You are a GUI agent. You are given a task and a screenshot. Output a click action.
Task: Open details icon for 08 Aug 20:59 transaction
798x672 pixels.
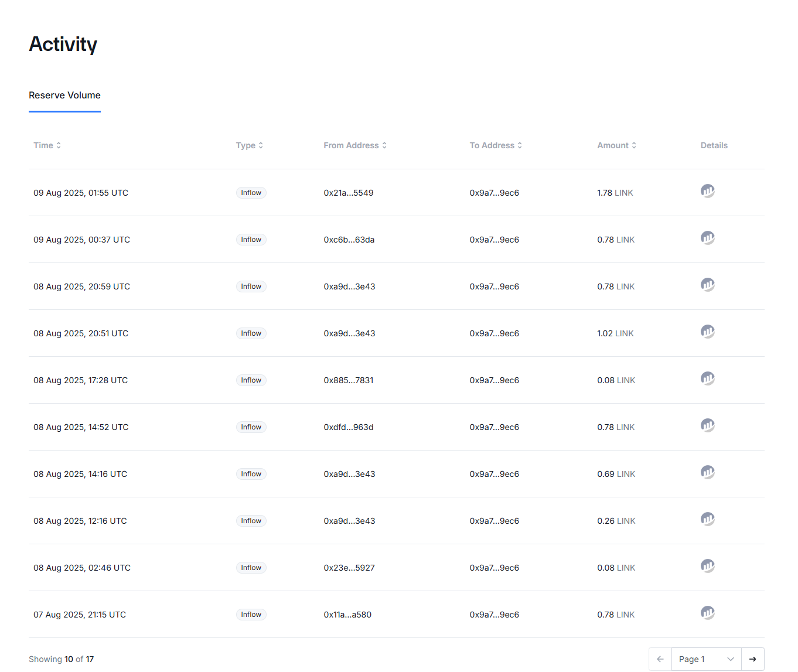click(x=708, y=285)
